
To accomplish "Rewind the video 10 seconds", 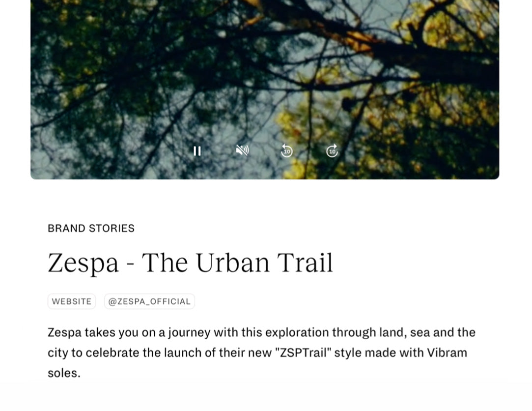I will (x=287, y=151).
